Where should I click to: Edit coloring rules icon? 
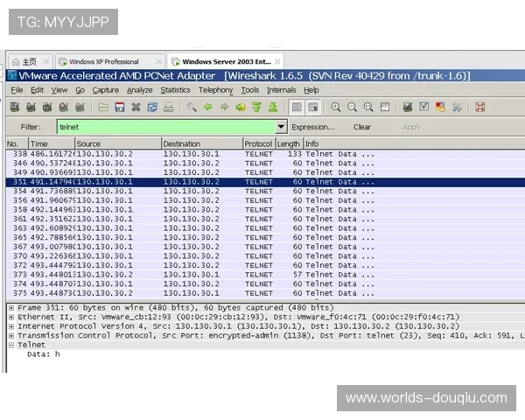[x=440, y=107]
